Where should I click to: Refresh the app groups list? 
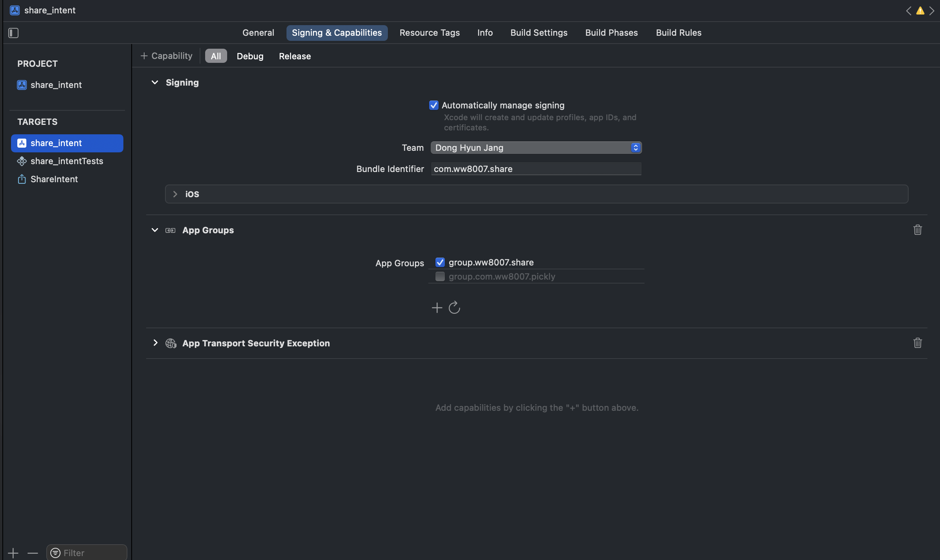click(x=454, y=307)
